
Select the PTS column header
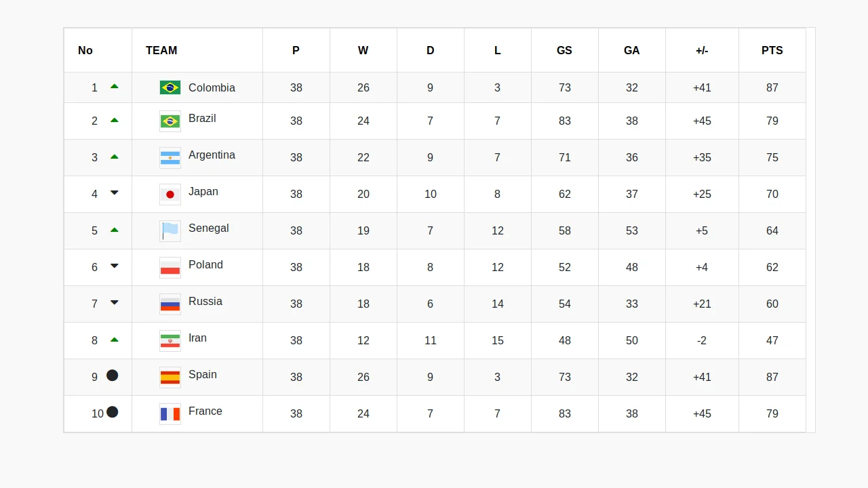772,50
